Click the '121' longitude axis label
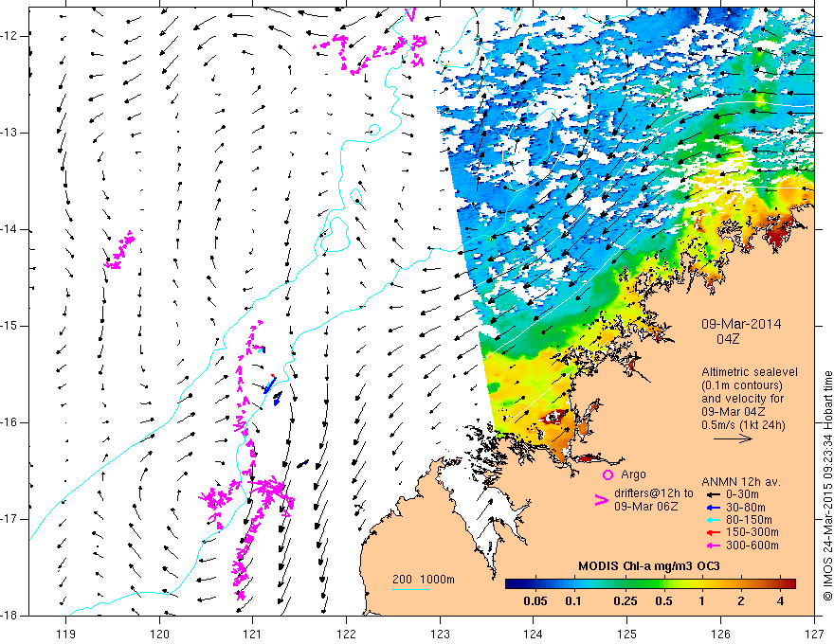This screenshot has height=644, width=834. (x=253, y=634)
